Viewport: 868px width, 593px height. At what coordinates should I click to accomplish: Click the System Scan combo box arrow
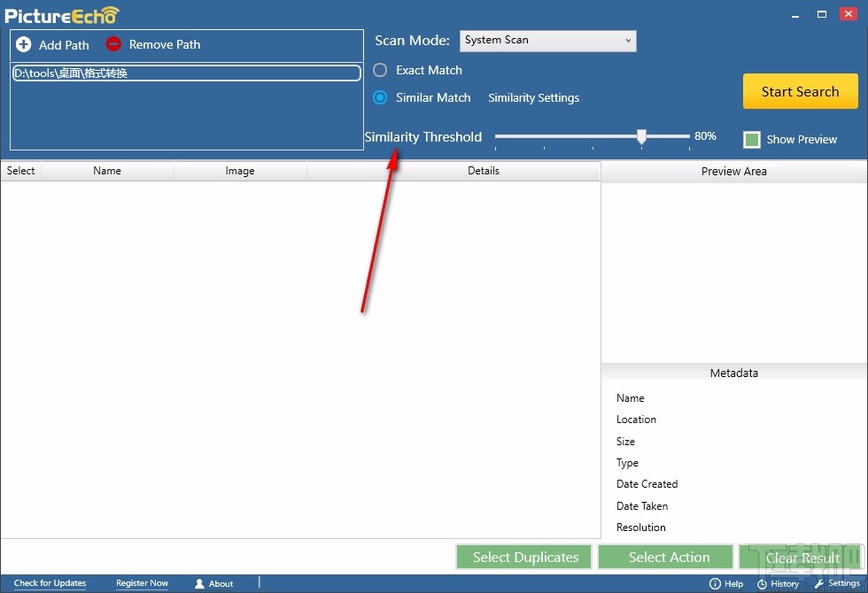click(628, 41)
